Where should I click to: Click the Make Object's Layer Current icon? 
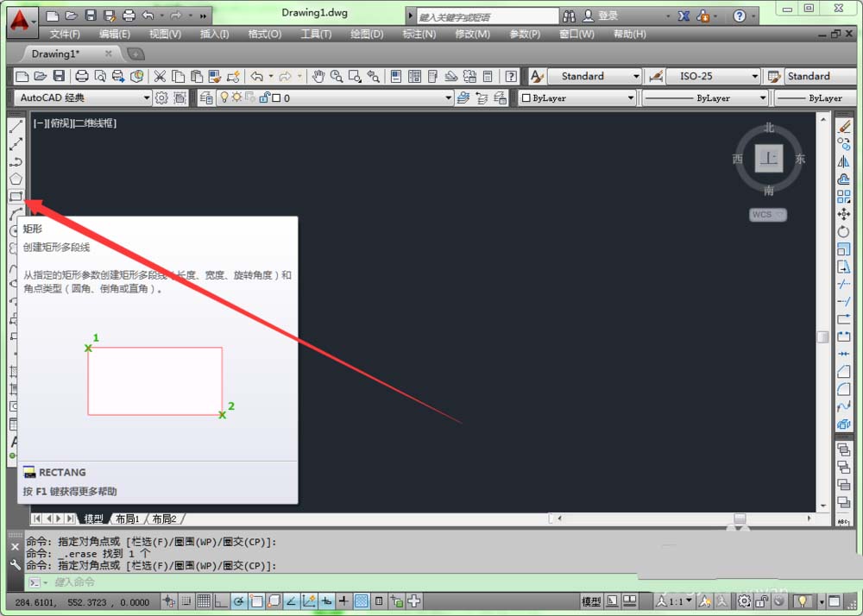click(x=463, y=97)
